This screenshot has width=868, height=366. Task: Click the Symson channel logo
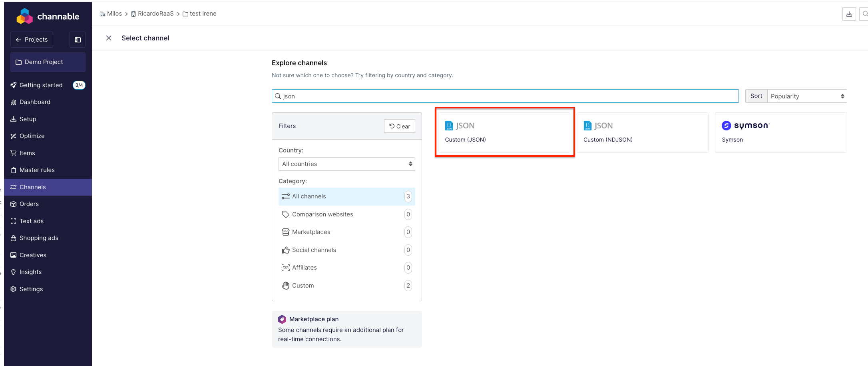[745, 126]
